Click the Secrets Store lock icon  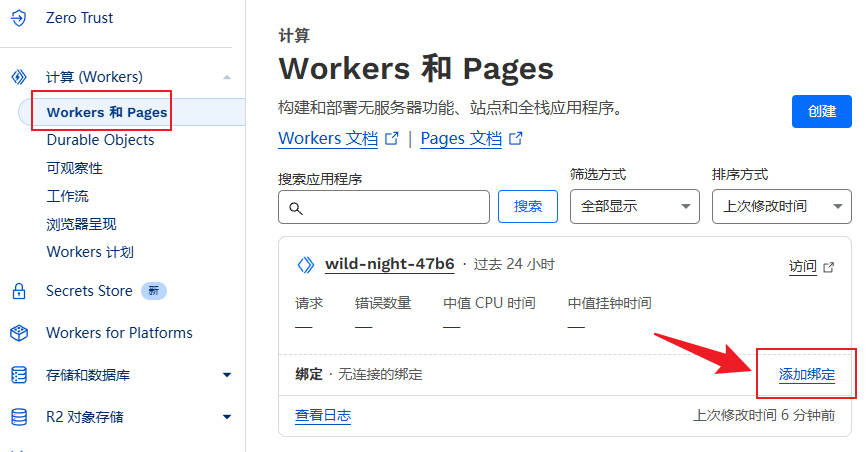point(18,292)
